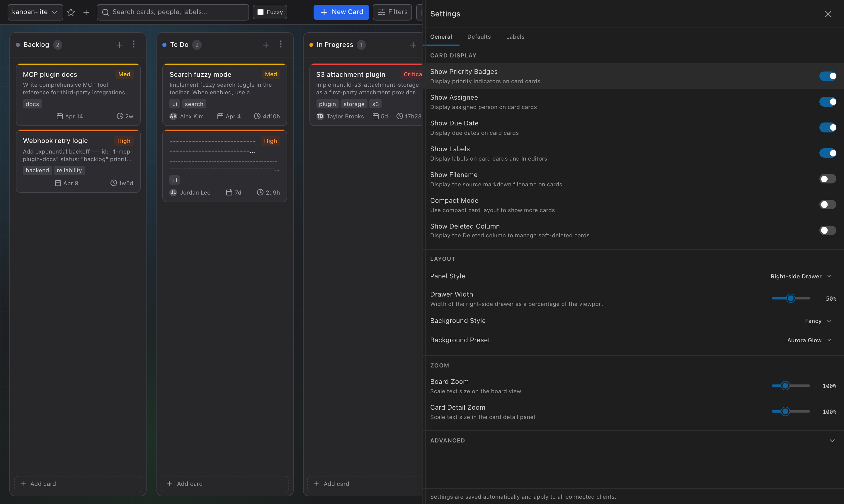Open the Labels settings tab
This screenshot has width=844, height=504.
click(515, 37)
